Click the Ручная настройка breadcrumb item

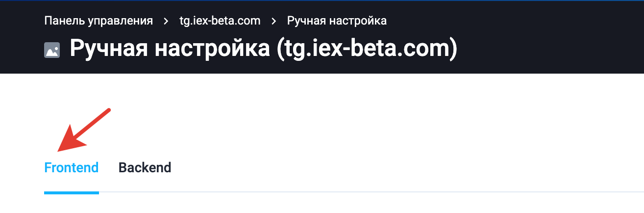(x=337, y=21)
